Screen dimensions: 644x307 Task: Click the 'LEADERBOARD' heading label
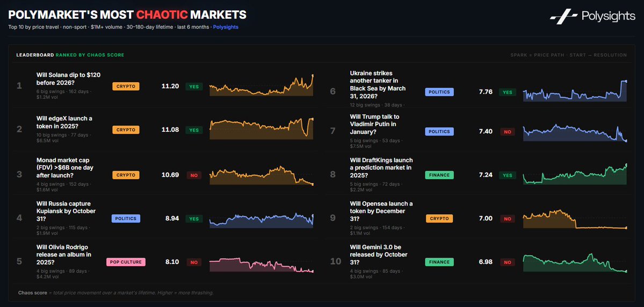tap(35, 55)
